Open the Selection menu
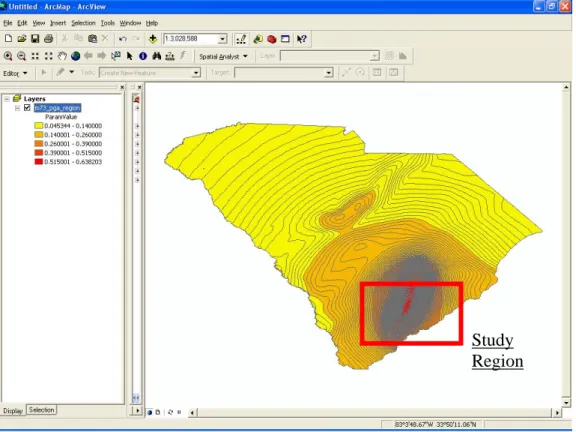 coord(83,23)
